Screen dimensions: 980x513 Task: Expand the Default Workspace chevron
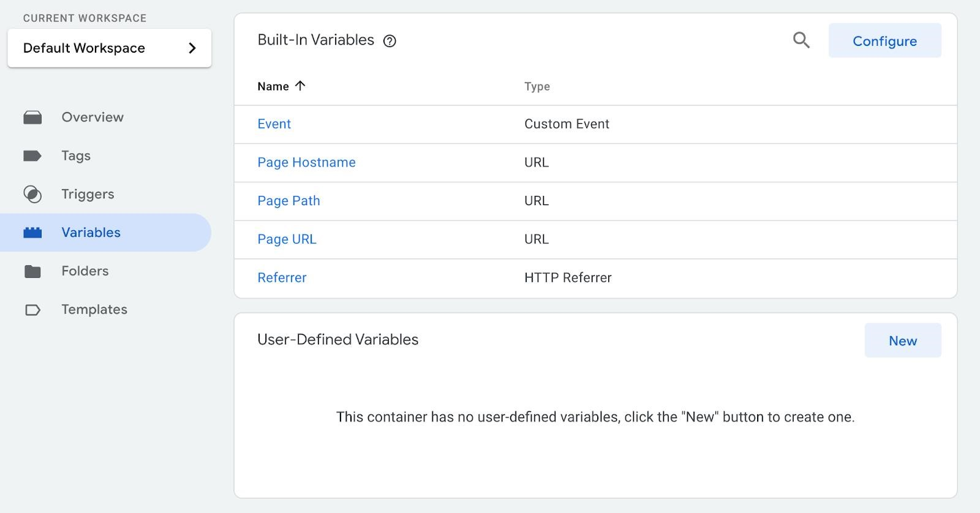[x=192, y=48]
